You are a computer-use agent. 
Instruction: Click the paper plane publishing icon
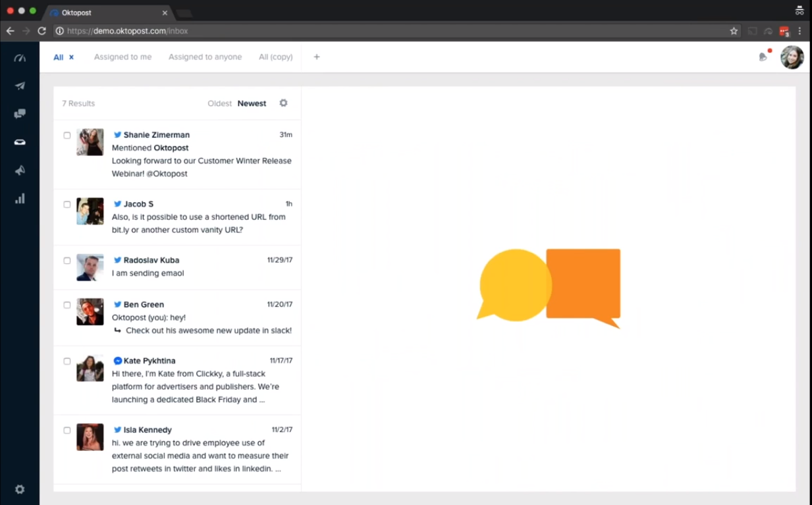pos(20,86)
